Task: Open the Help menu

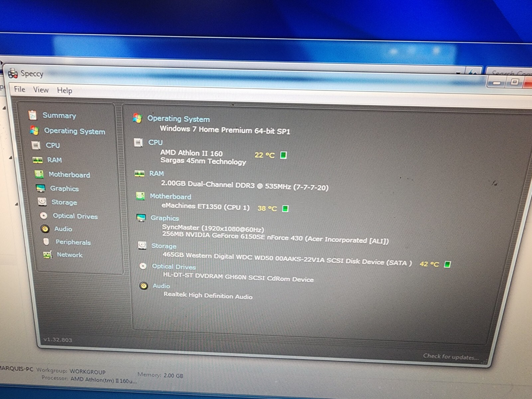Action: click(64, 90)
